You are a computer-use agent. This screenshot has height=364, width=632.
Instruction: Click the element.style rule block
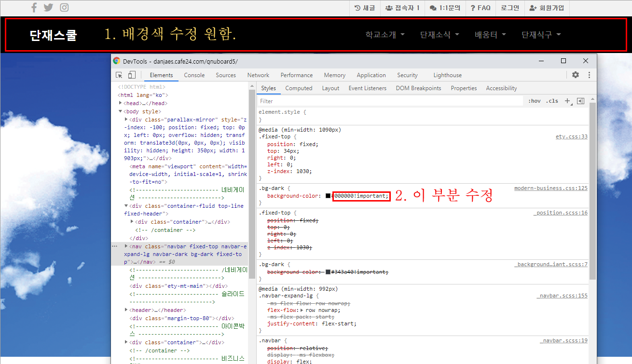tap(423, 116)
